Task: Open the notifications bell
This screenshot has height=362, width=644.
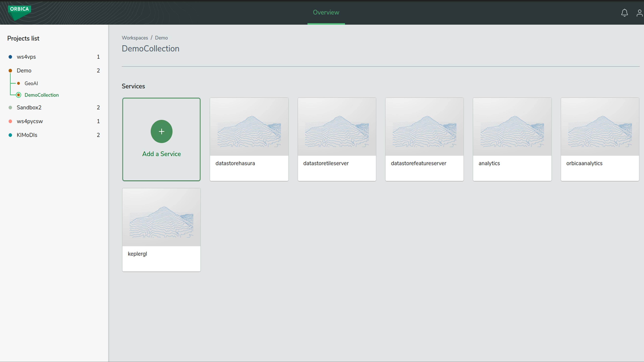Action: [624, 13]
